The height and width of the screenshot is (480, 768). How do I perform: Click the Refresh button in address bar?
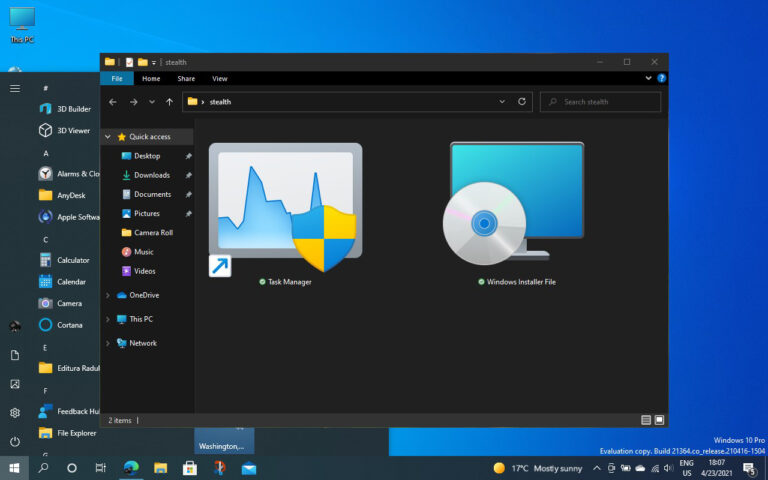[x=522, y=101]
